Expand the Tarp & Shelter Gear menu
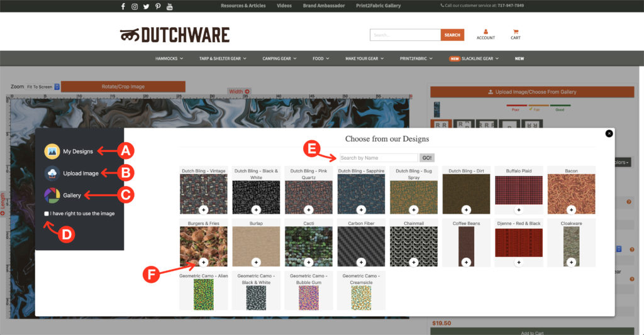Image resolution: width=644 pixels, height=335 pixels. pyautogui.click(x=223, y=58)
